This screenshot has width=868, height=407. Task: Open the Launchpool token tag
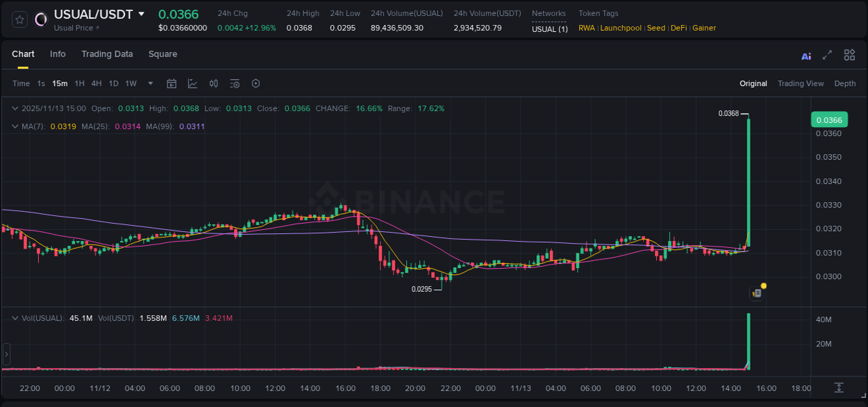(621, 28)
